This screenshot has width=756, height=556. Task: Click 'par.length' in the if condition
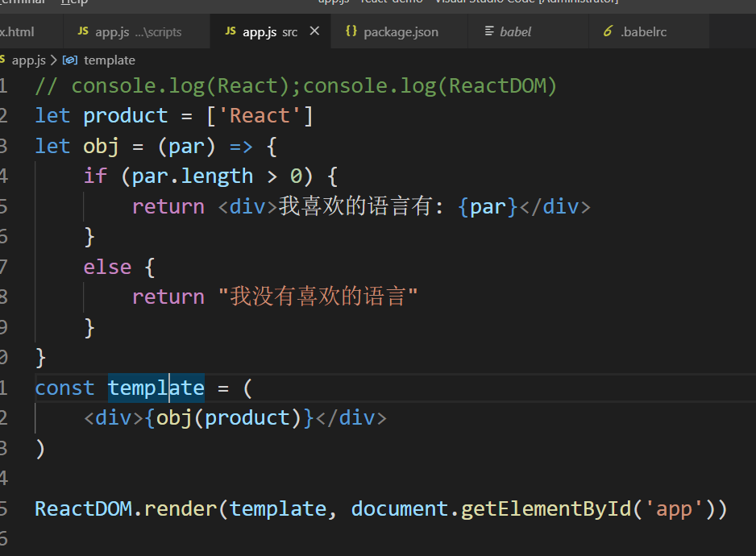point(193,177)
